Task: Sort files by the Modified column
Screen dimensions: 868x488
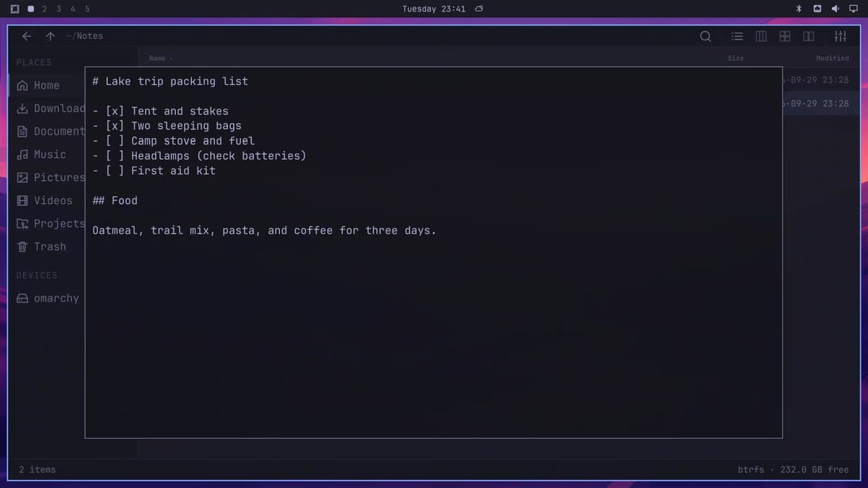Action: tap(833, 58)
